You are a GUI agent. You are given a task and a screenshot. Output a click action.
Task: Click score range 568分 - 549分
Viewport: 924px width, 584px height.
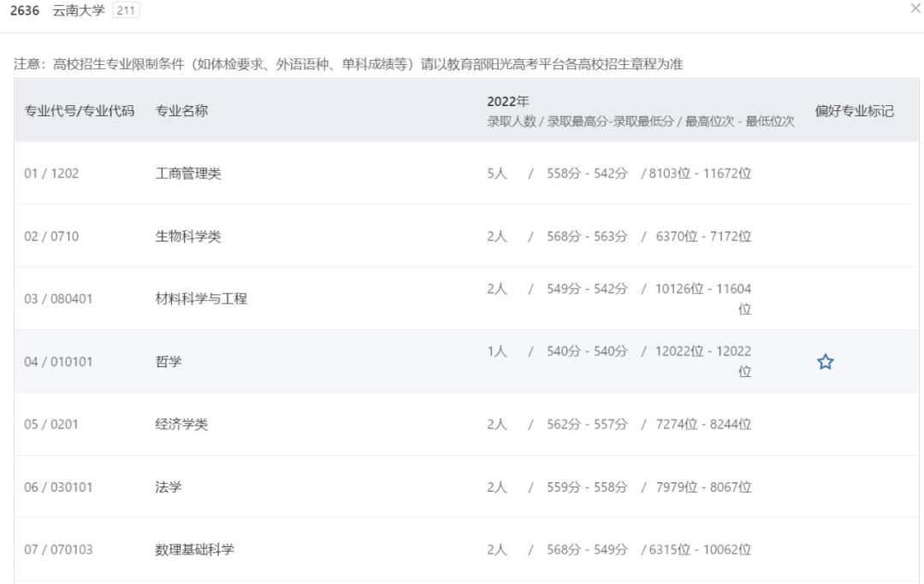587,549
